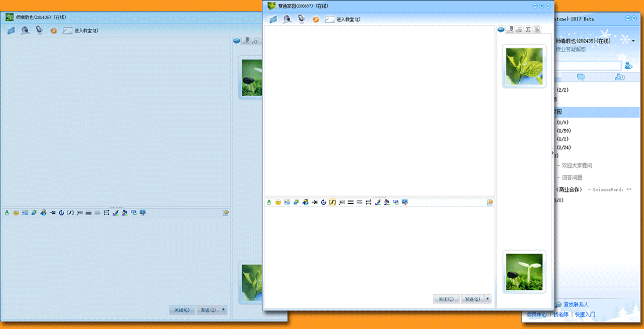Toggle the dashed line style button in 赛通家园 toolbar
The image size is (644, 329).
click(x=360, y=202)
